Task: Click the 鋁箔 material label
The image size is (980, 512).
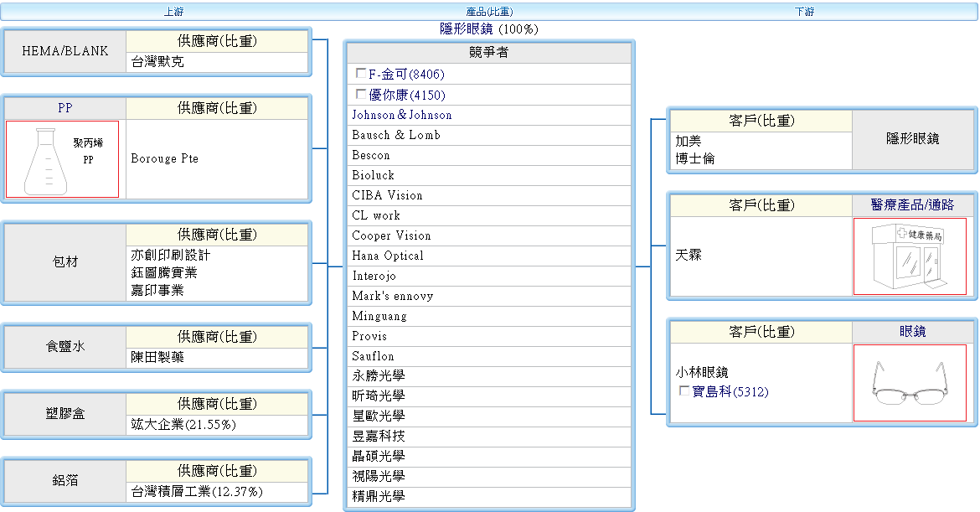Action: point(65,480)
